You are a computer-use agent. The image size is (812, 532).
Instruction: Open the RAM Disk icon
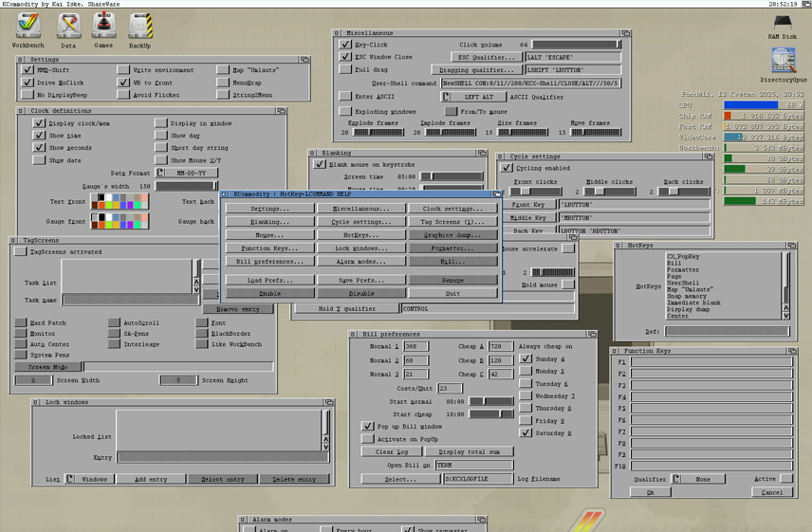(783, 23)
